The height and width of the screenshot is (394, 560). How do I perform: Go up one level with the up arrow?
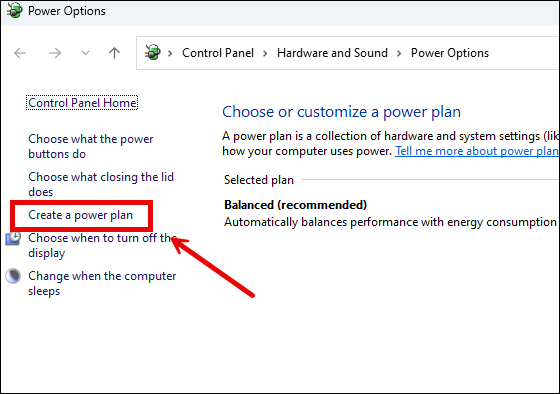114,53
